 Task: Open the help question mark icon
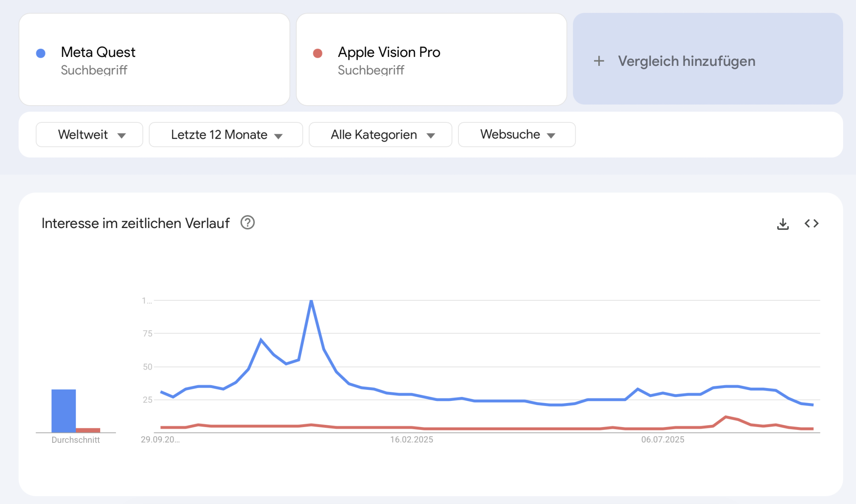point(247,222)
